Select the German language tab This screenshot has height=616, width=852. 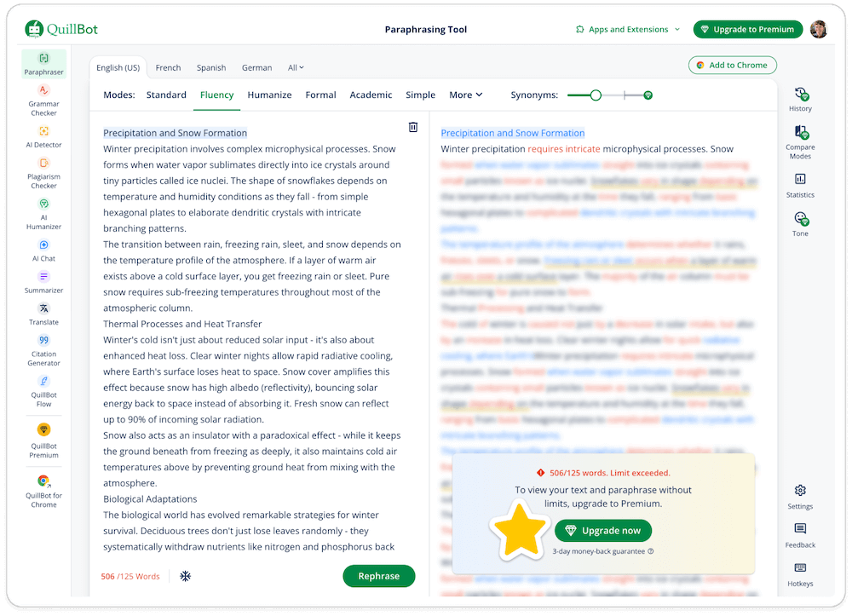tap(257, 68)
